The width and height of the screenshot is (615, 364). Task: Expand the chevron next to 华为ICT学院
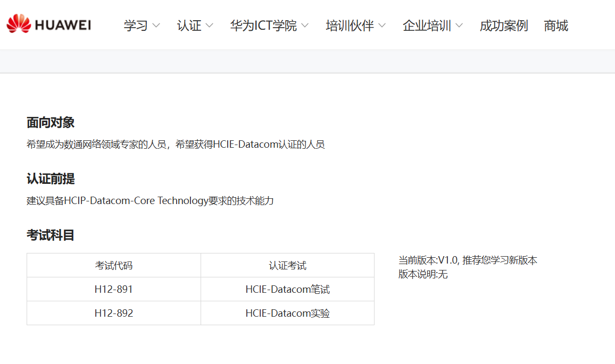point(305,26)
